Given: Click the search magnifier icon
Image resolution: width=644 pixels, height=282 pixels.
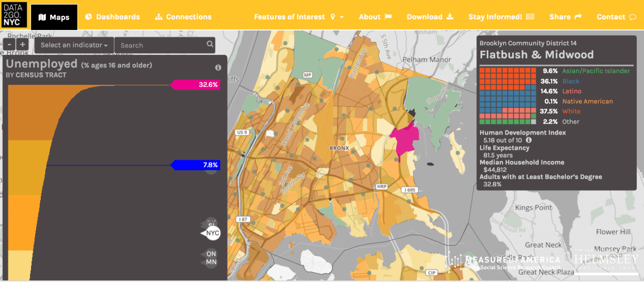Looking at the screenshot, I should coord(210,44).
